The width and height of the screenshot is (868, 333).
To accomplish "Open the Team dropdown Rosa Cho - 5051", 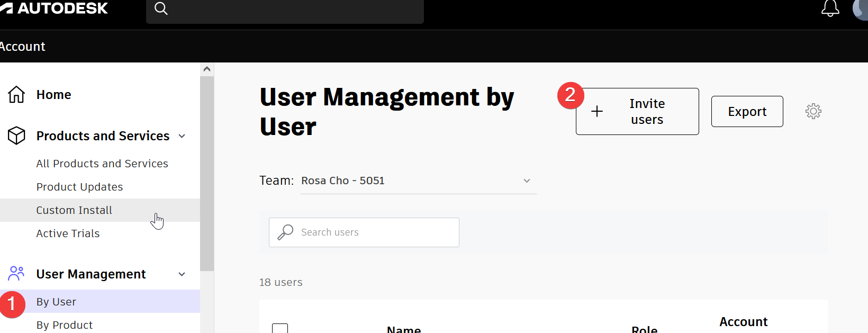I will [418, 181].
